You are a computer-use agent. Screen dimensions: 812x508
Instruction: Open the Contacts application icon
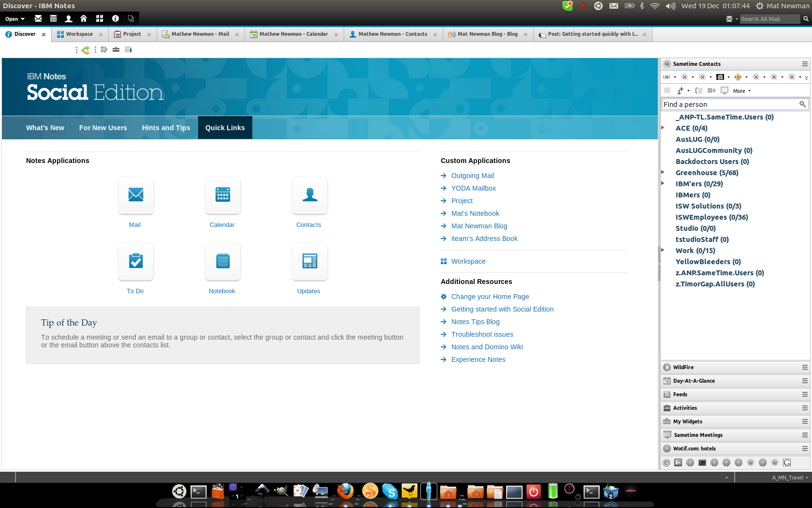309,195
